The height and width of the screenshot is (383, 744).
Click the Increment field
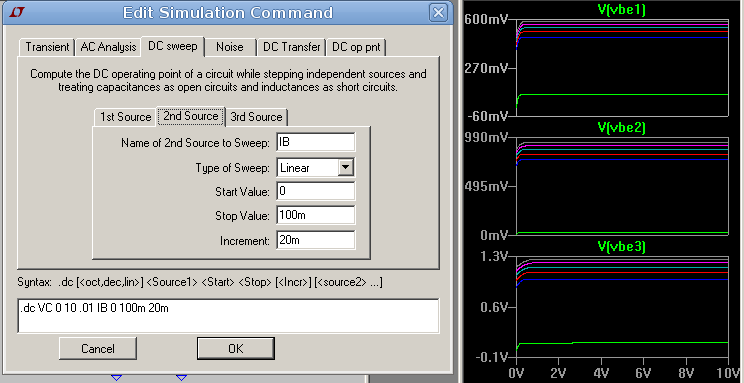[316, 240]
